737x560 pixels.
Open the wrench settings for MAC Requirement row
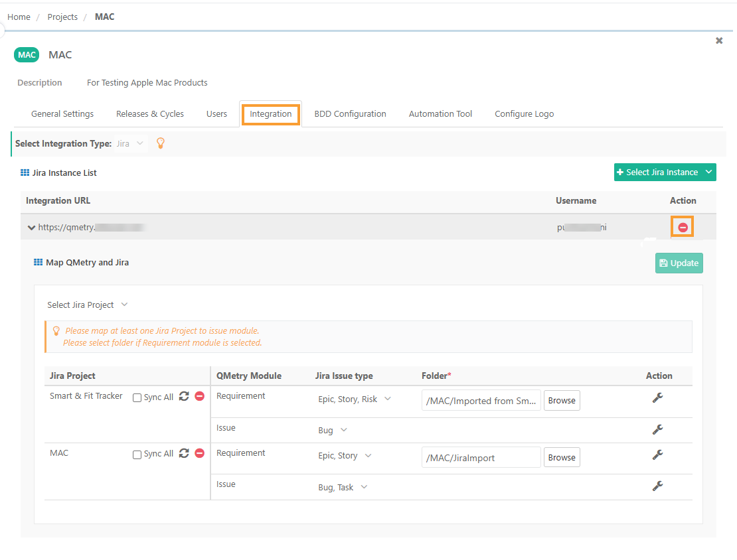(658, 455)
